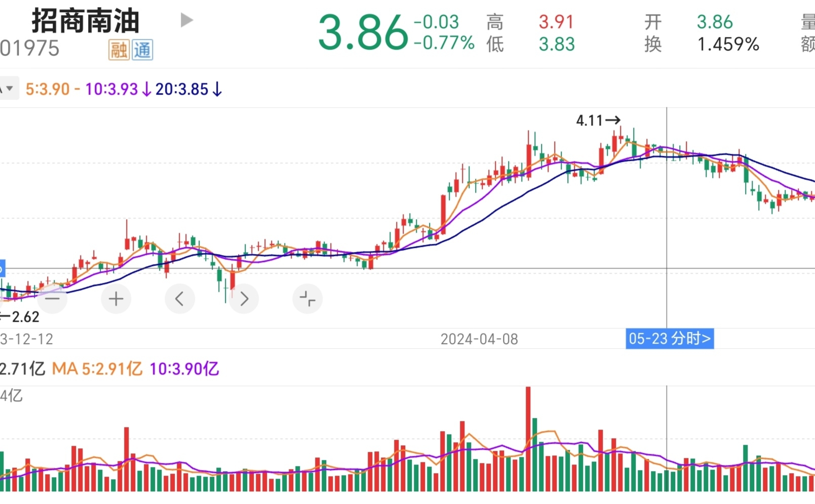The width and height of the screenshot is (815, 504).
Task: Open the 05-23 分时 intraday link
Action: point(670,339)
